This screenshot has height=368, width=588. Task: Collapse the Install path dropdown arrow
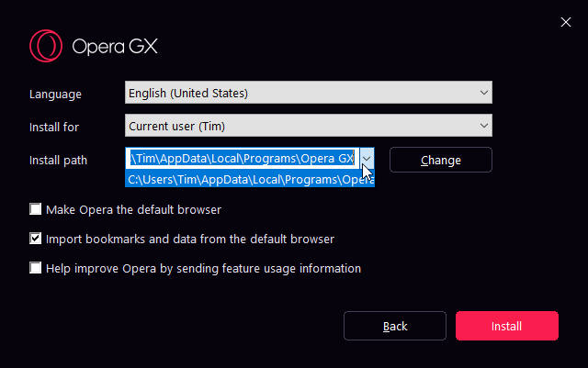tap(367, 159)
